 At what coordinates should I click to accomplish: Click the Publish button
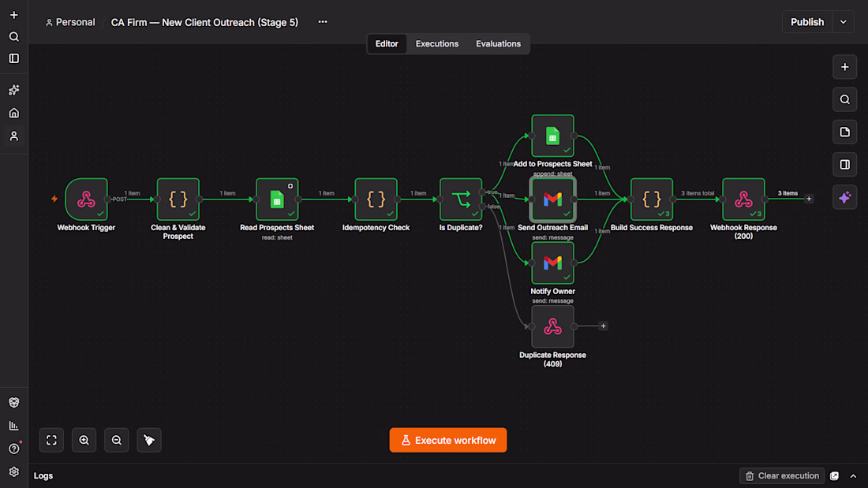(807, 22)
